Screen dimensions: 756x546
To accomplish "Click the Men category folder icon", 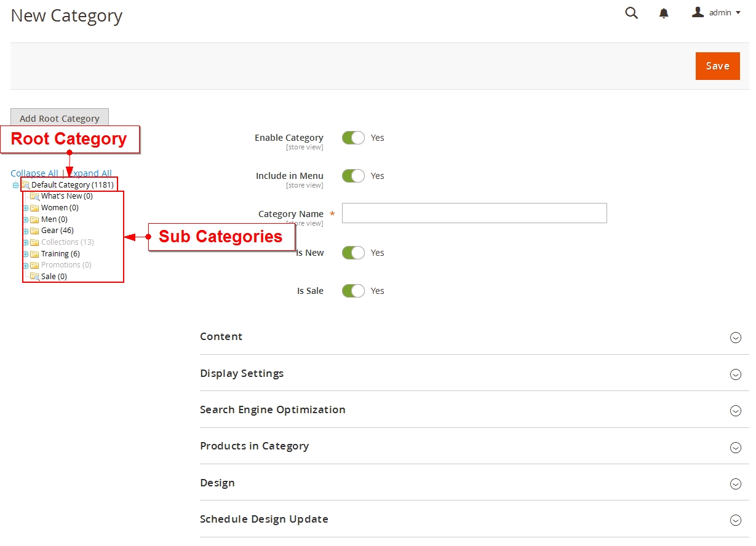I will point(34,219).
